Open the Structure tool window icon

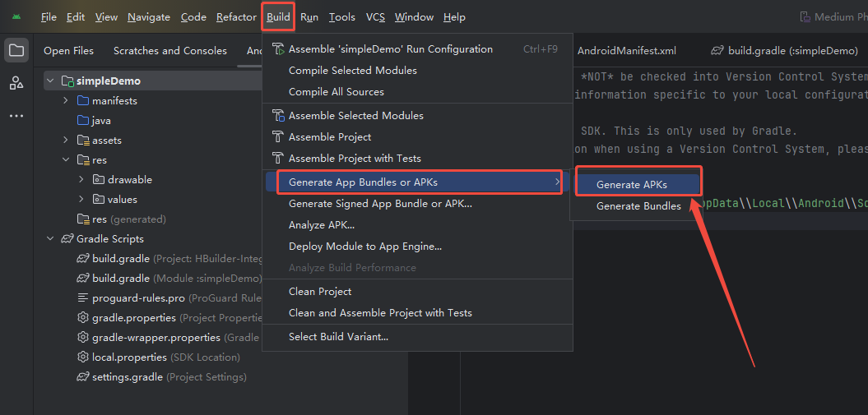[x=16, y=83]
